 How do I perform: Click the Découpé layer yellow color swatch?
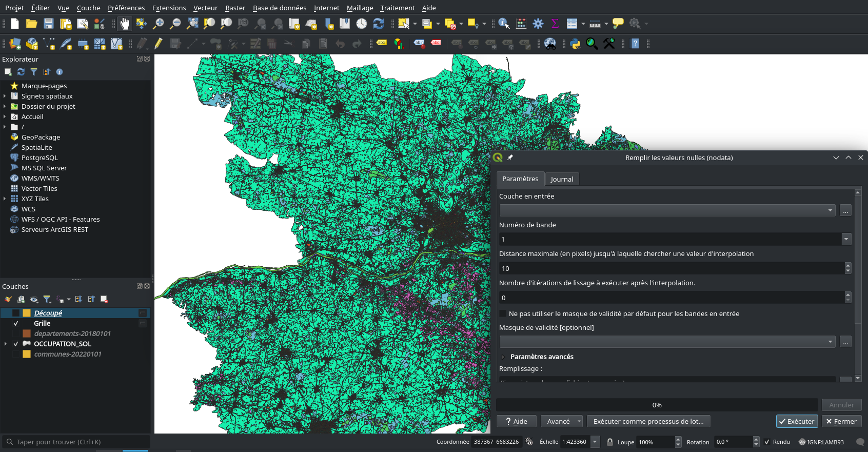pos(27,313)
